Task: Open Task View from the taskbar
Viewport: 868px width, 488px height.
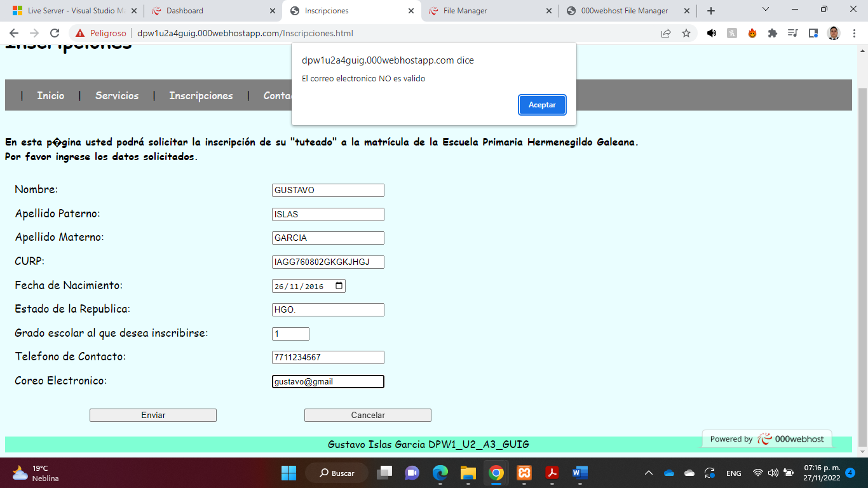Action: pyautogui.click(x=384, y=473)
